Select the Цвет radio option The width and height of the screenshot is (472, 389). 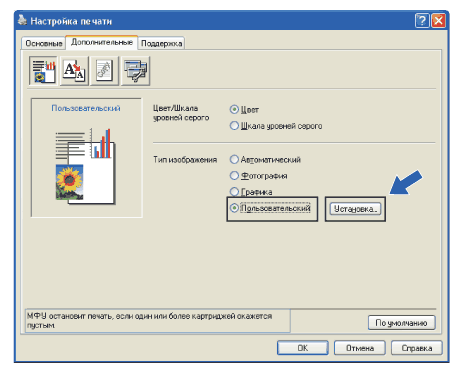click(x=234, y=109)
